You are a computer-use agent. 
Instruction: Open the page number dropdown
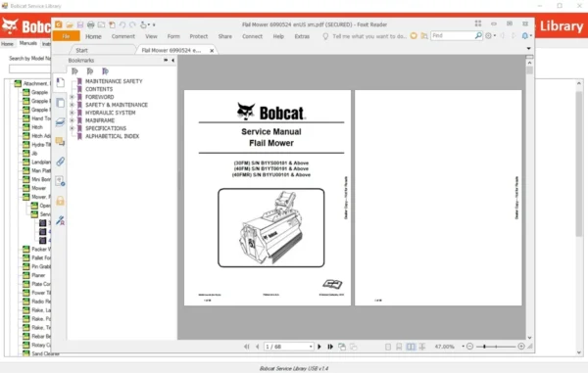[311, 347]
